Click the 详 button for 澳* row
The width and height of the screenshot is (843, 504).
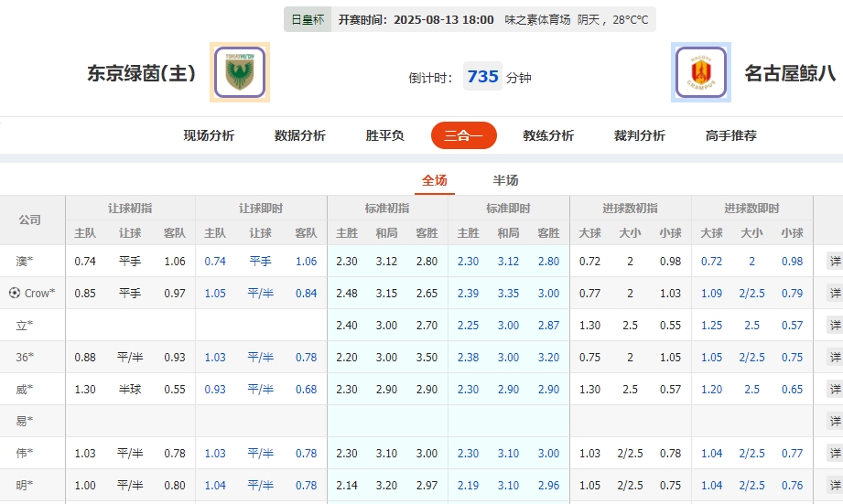tap(834, 261)
